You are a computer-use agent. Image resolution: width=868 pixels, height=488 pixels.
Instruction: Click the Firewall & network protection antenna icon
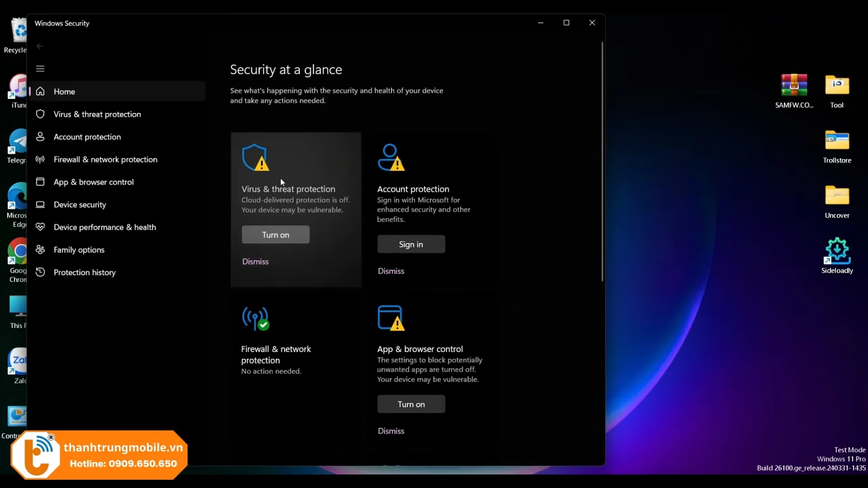(x=255, y=319)
